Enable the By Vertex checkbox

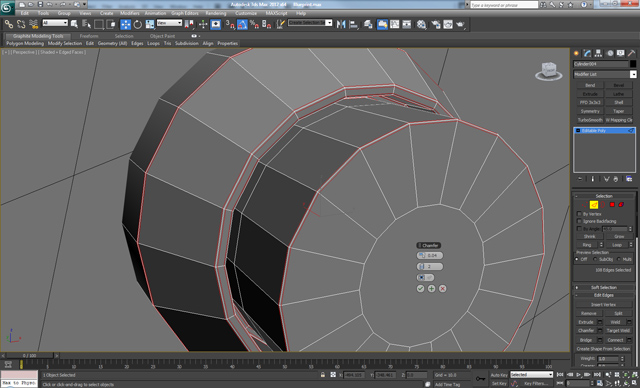(579, 214)
